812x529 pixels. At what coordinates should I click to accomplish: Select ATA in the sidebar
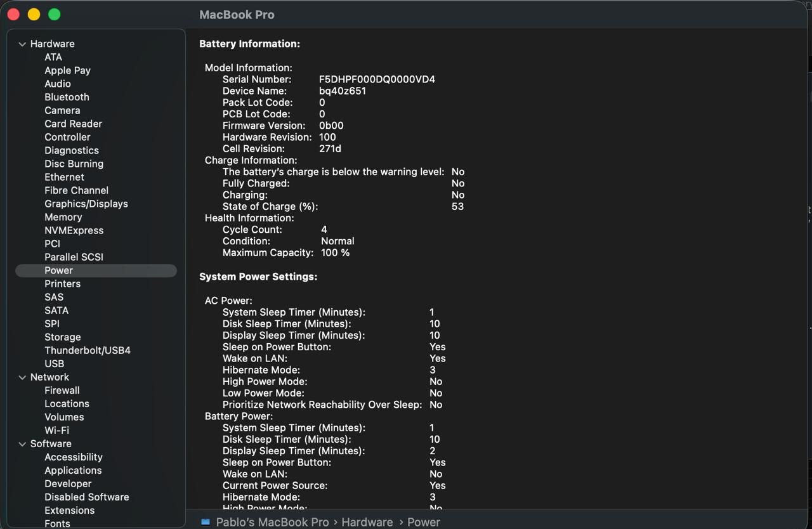[53, 57]
